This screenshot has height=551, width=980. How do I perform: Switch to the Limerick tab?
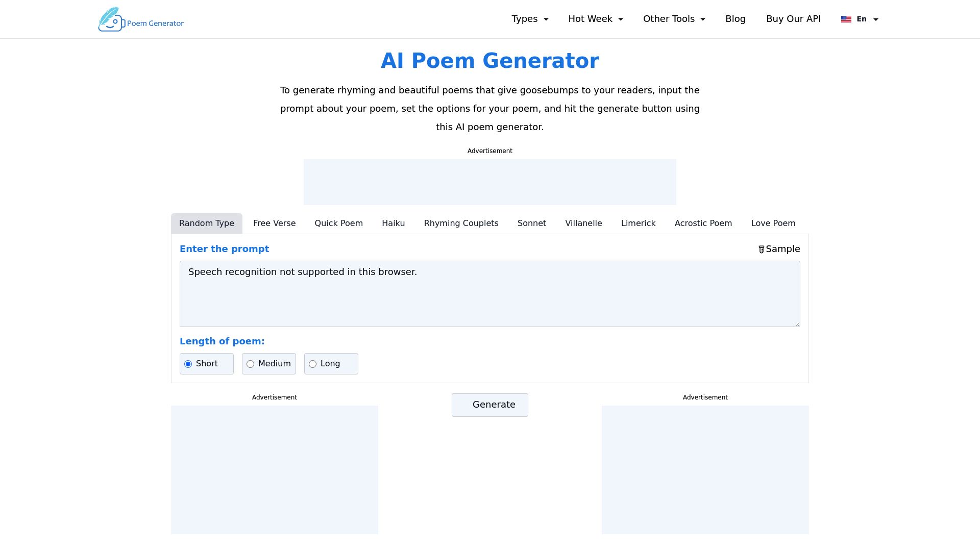coord(638,223)
